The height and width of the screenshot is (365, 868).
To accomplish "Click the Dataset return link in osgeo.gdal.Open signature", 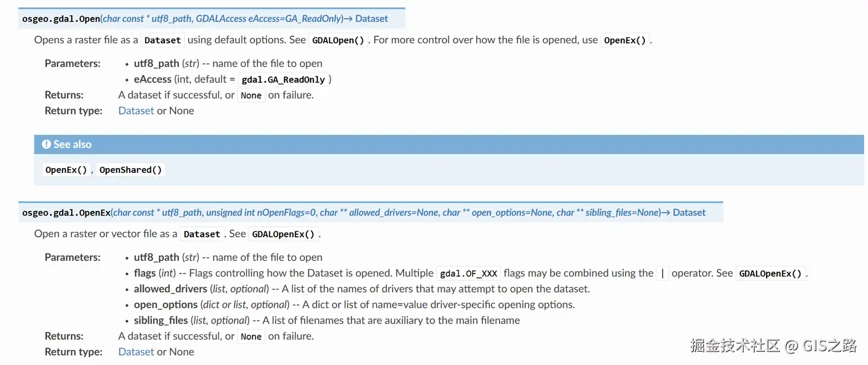I will (x=371, y=19).
